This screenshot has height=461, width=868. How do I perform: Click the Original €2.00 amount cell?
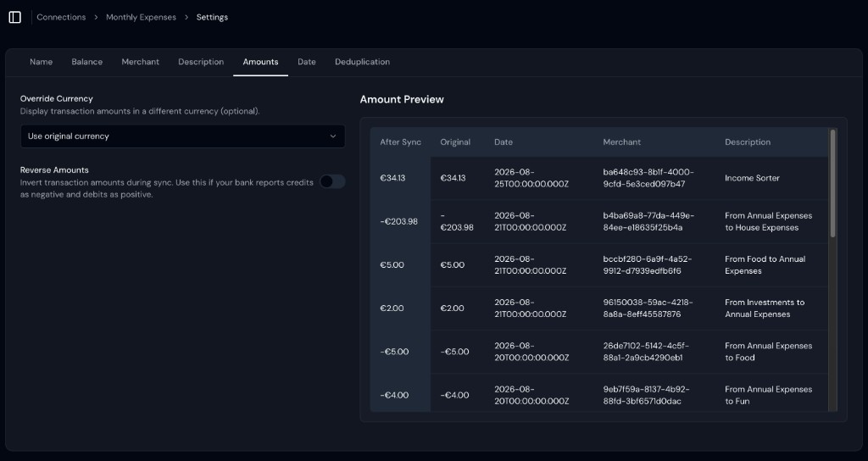coord(452,308)
